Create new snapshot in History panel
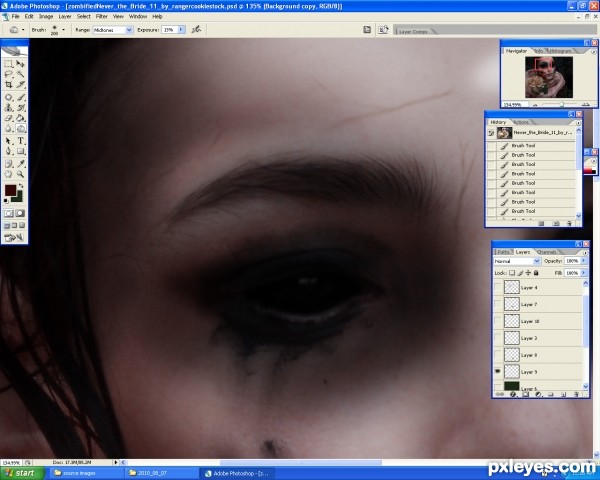The height and width of the screenshot is (480, 600). coord(556,224)
